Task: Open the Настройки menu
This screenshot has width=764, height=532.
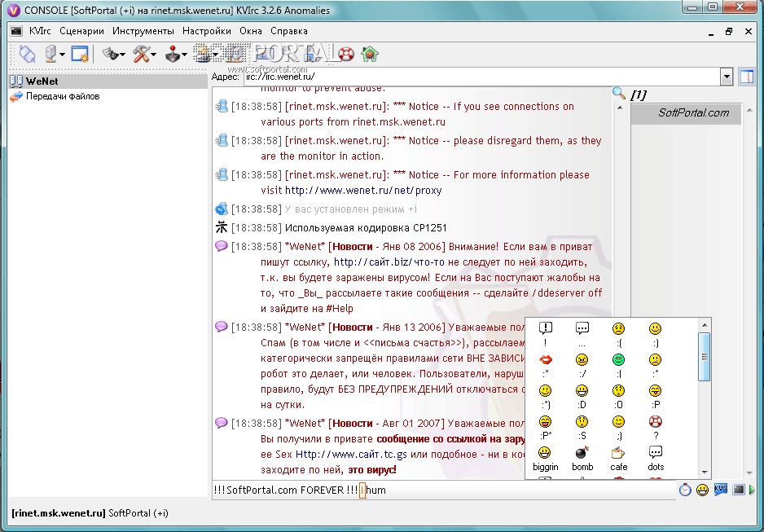Action: coord(207,31)
